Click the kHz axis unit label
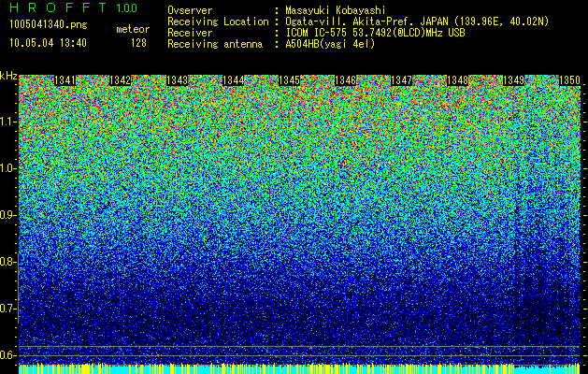 [8, 76]
